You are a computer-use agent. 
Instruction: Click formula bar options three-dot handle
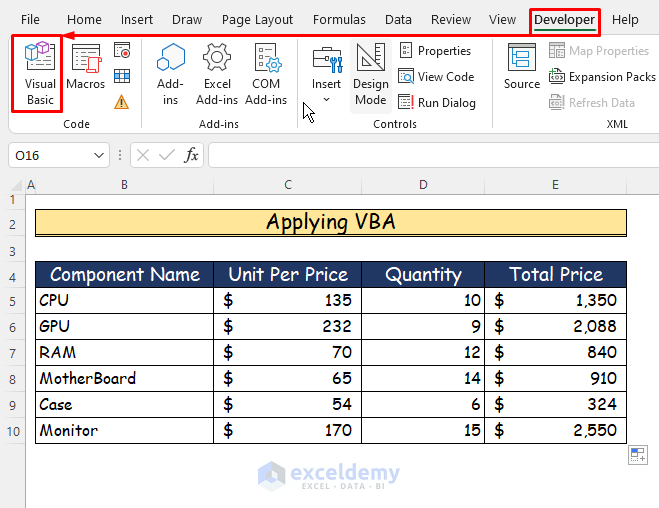120,155
